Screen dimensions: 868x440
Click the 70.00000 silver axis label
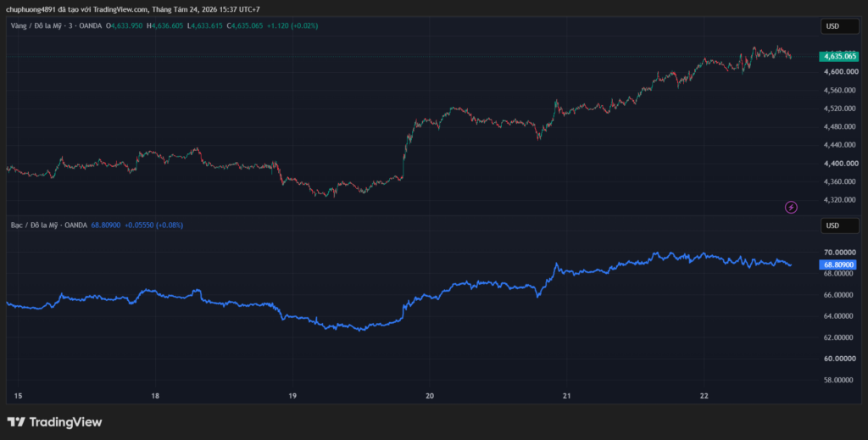coord(840,253)
